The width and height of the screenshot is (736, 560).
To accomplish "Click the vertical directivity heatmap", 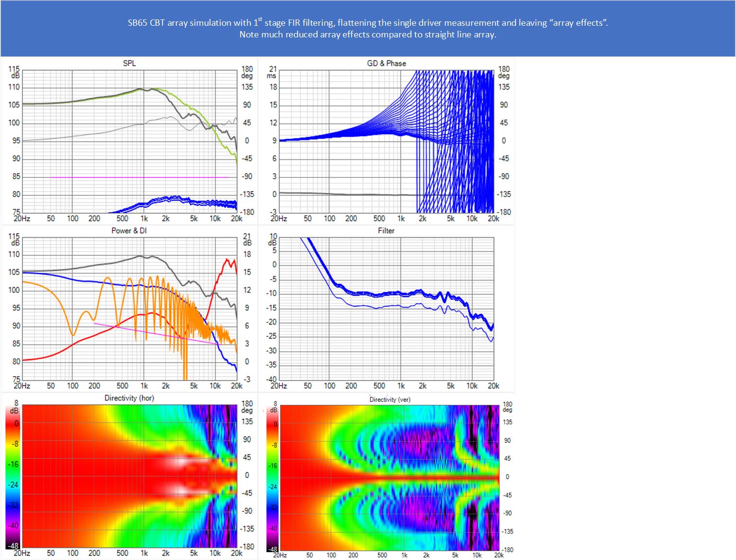I will tap(390, 477).
